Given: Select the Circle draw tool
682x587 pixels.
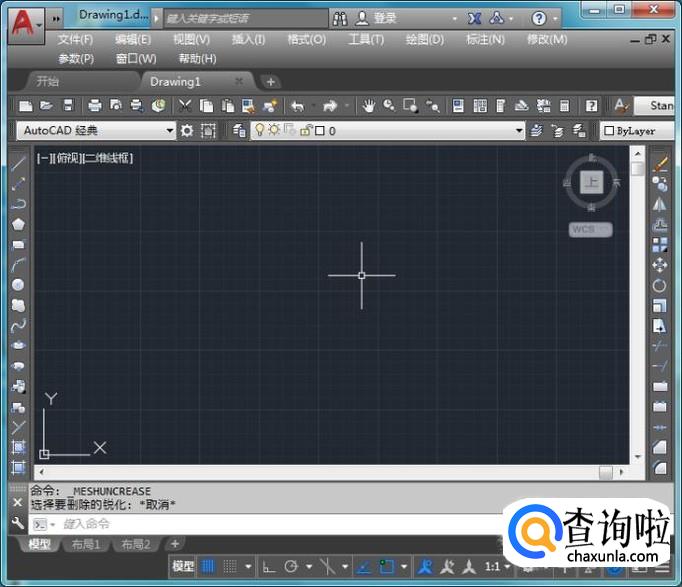Looking at the screenshot, I should tap(18, 285).
